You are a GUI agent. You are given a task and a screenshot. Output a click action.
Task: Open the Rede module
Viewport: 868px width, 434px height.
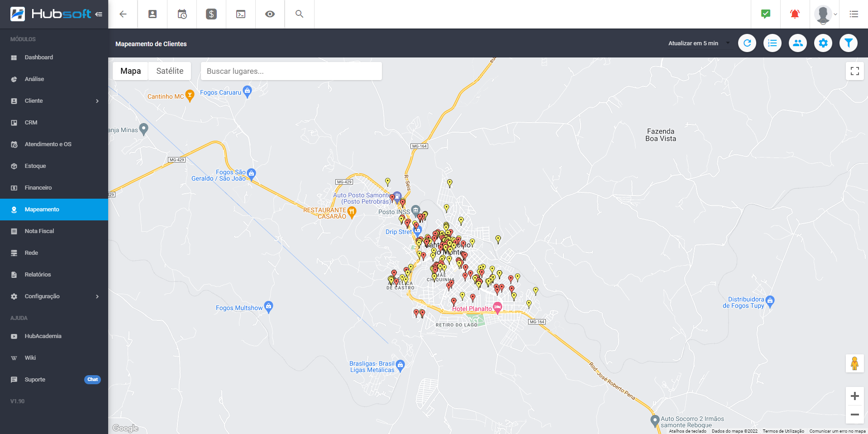tap(54, 253)
